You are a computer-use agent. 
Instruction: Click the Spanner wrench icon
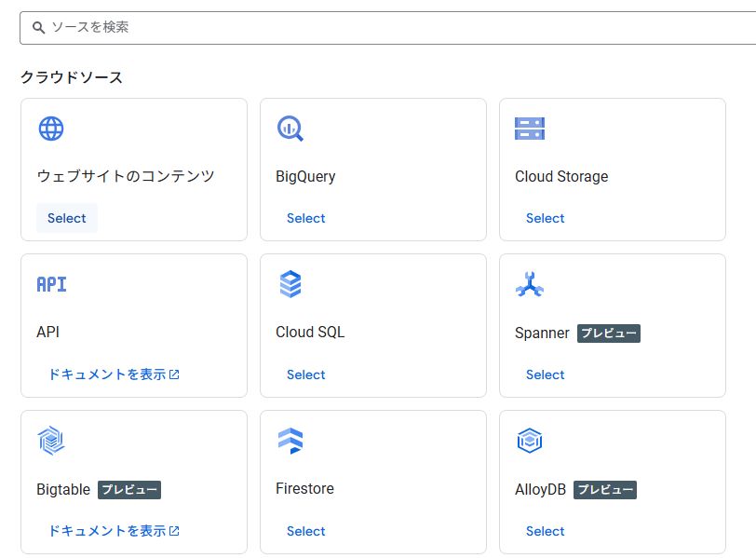coord(530,284)
